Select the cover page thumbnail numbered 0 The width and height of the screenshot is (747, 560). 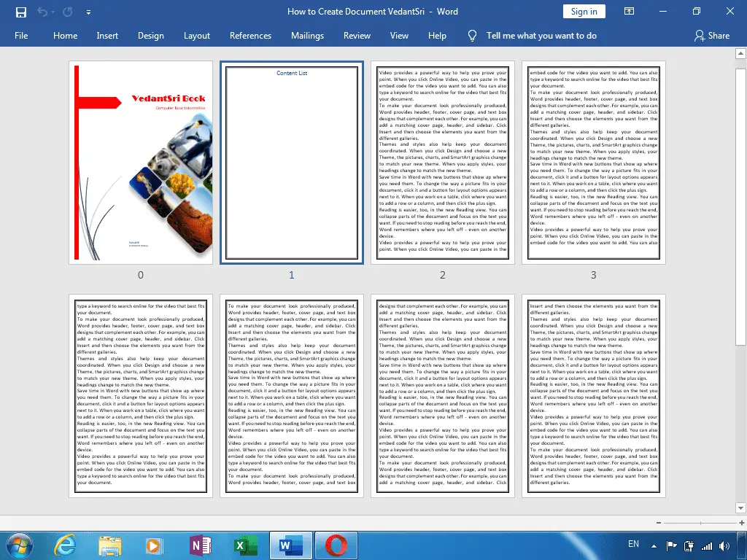click(x=141, y=163)
